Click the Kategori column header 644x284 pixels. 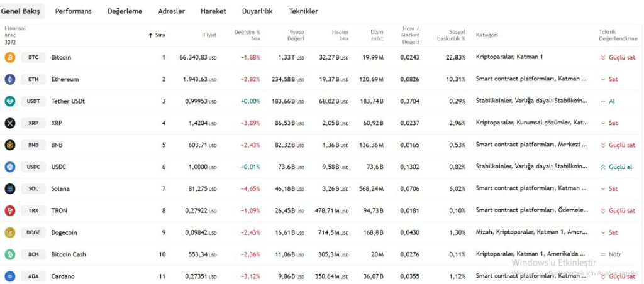(487, 35)
